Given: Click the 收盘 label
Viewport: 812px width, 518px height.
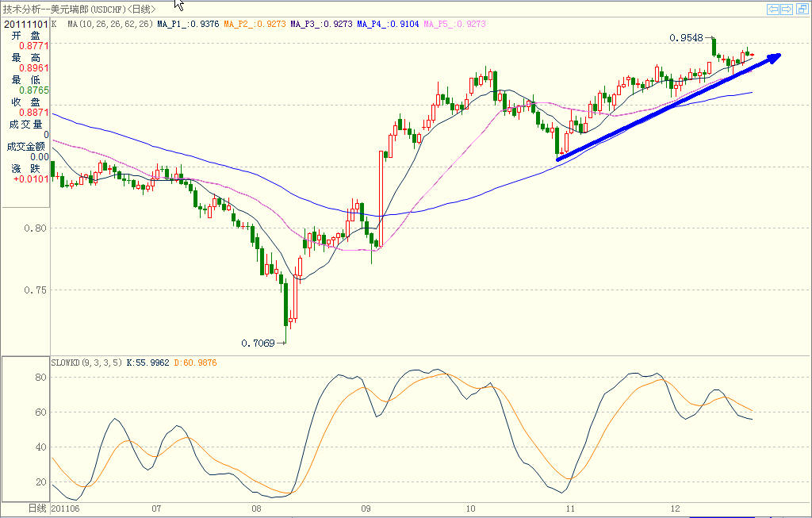Looking at the screenshot, I should coord(26,102).
